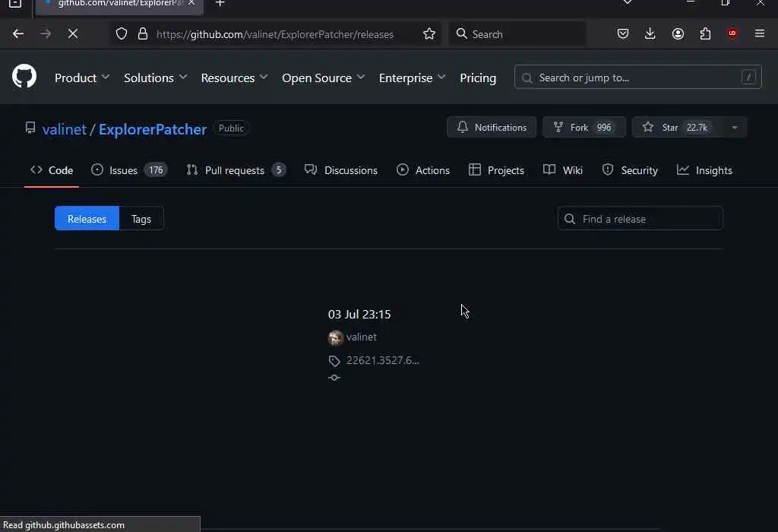Open the extensions puzzle icon
The image size is (778, 532).
click(x=705, y=33)
